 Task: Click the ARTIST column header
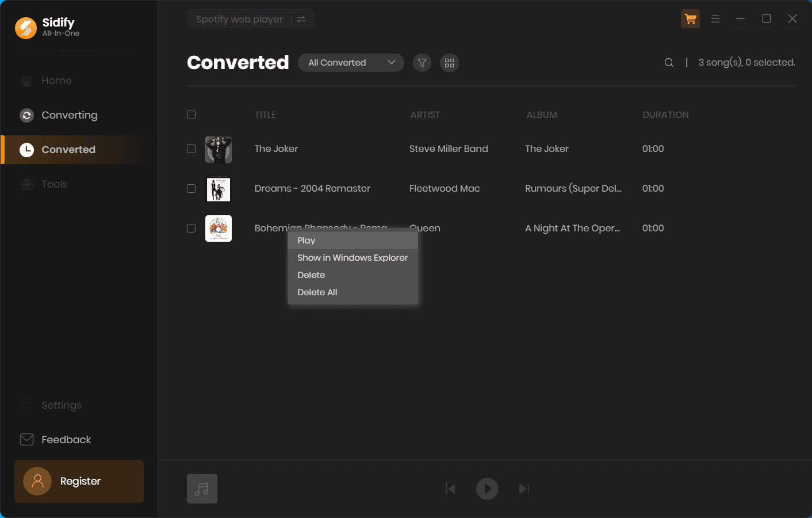click(425, 115)
